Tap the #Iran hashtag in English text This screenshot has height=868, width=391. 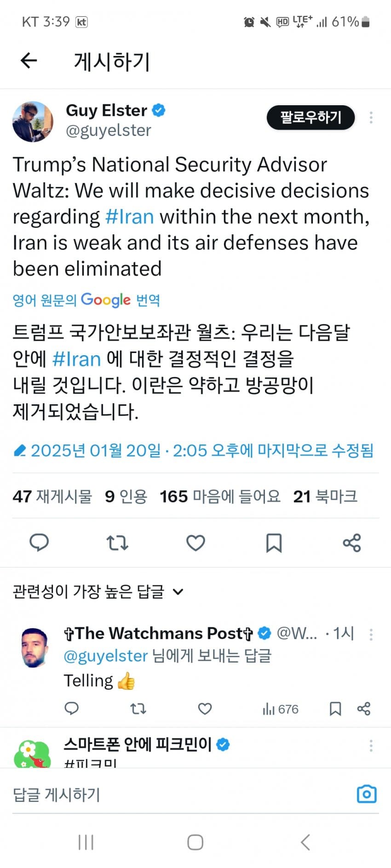tap(129, 216)
